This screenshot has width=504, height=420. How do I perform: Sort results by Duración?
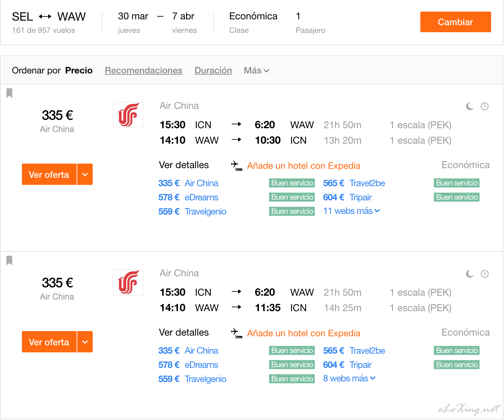coord(213,71)
